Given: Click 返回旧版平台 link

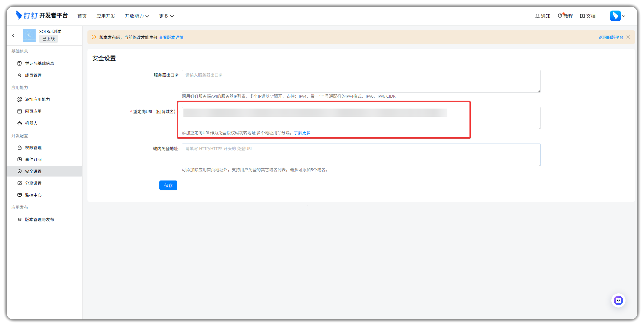Looking at the screenshot, I should 610,38.
